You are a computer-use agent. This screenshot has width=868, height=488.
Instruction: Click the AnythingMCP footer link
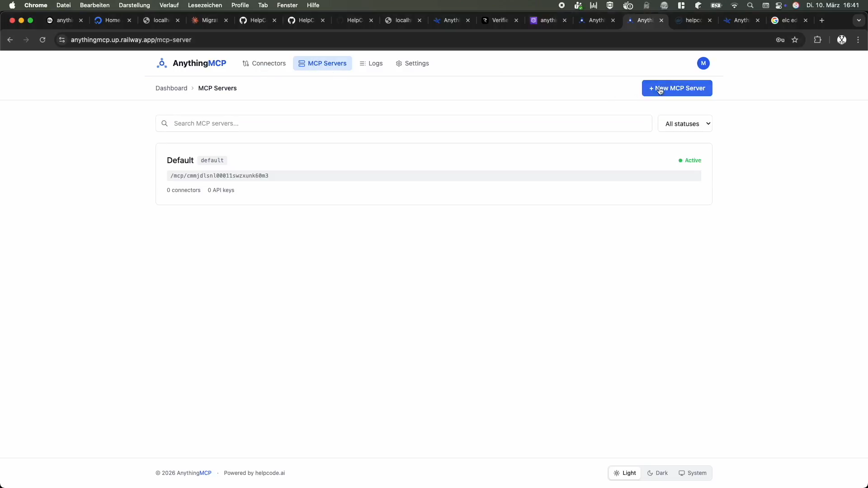[x=194, y=473]
